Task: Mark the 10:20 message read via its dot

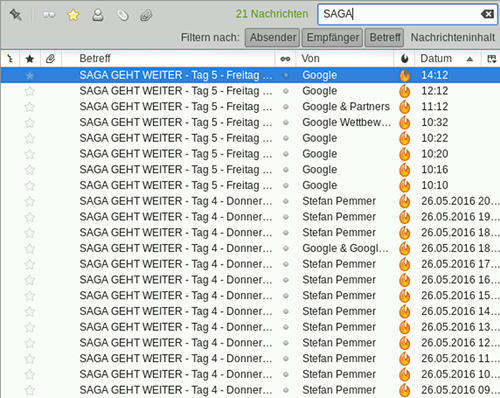Action: (286, 154)
